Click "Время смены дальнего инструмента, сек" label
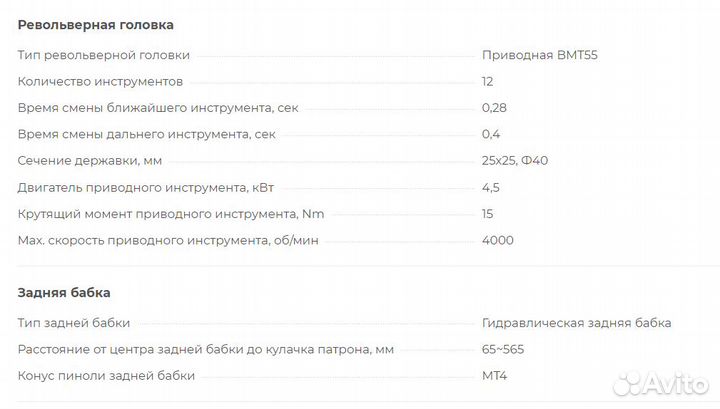This screenshot has width=720, height=409. pos(147,134)
